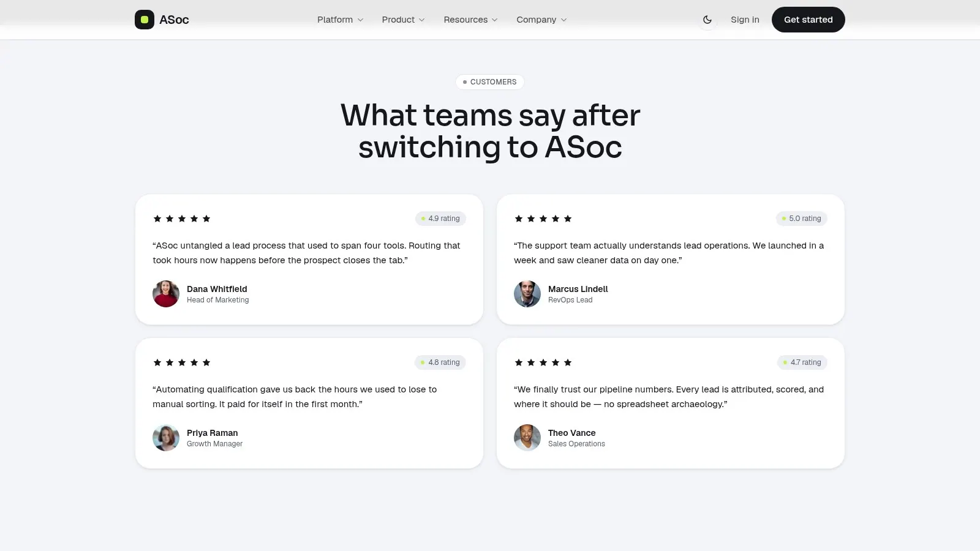Viewport: 980px width, 551px height.
Task: Click the ASoc brand name text
Action: point(174,20)
